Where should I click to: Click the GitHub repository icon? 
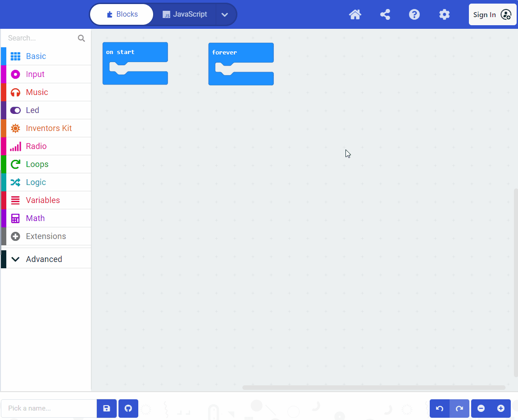128,408
